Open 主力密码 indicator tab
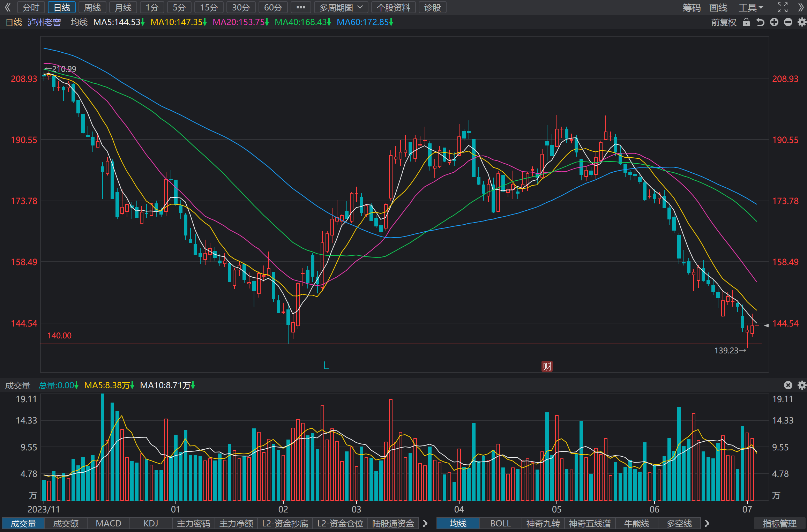The width and height of the screenshot is (807, 532). point(194,523)
